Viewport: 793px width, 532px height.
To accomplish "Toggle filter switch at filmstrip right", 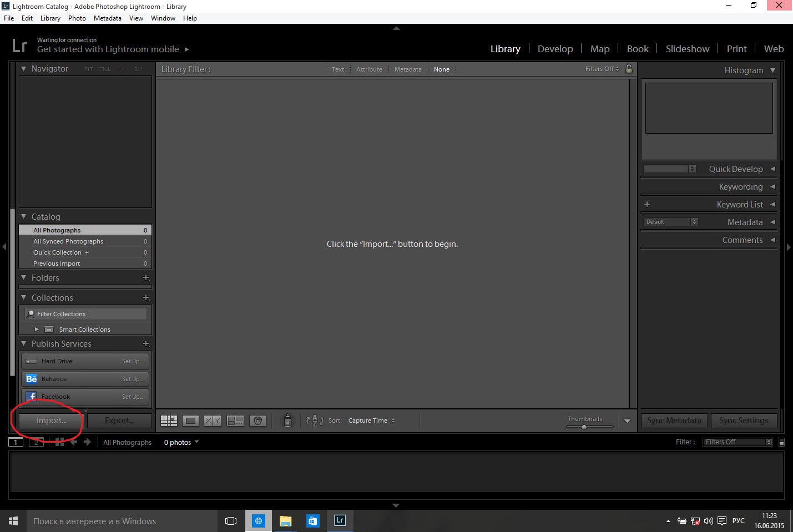I will pyautogui.click(x=781, y=442).
